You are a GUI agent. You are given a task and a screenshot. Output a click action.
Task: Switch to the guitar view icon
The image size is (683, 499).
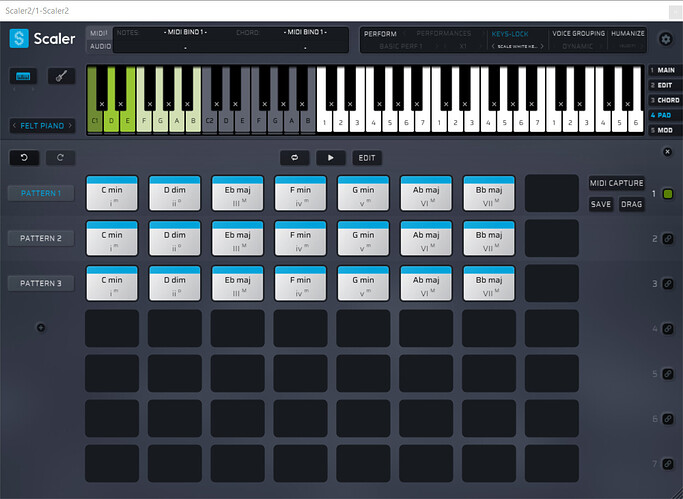(x=61, y=76)
